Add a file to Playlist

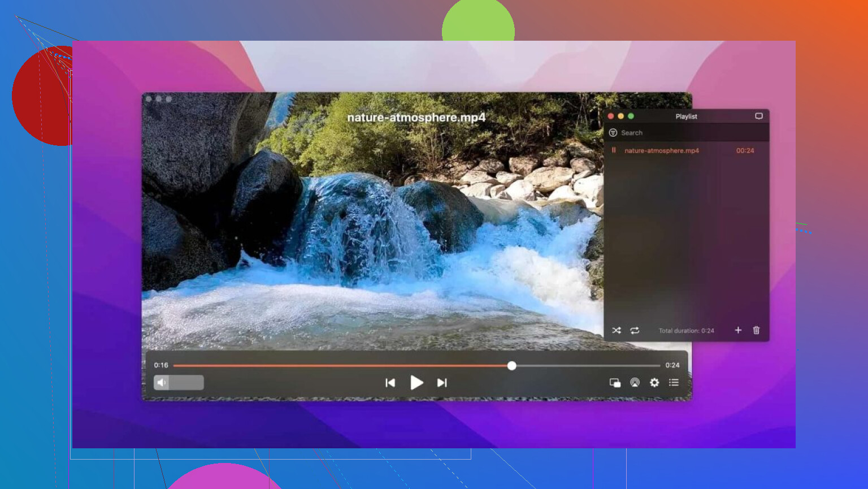pyautogui.click(x=738, y=330)
